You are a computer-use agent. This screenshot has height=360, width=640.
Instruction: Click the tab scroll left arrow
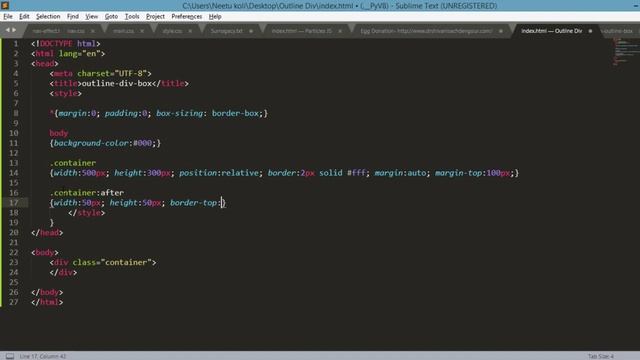(x=7, y=30)
